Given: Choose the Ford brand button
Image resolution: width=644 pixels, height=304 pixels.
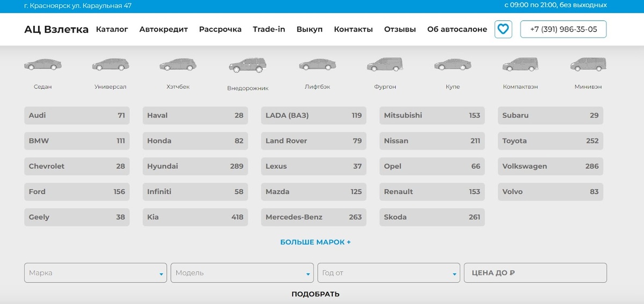Looking at the screenshot, I should tap(77, 191).
